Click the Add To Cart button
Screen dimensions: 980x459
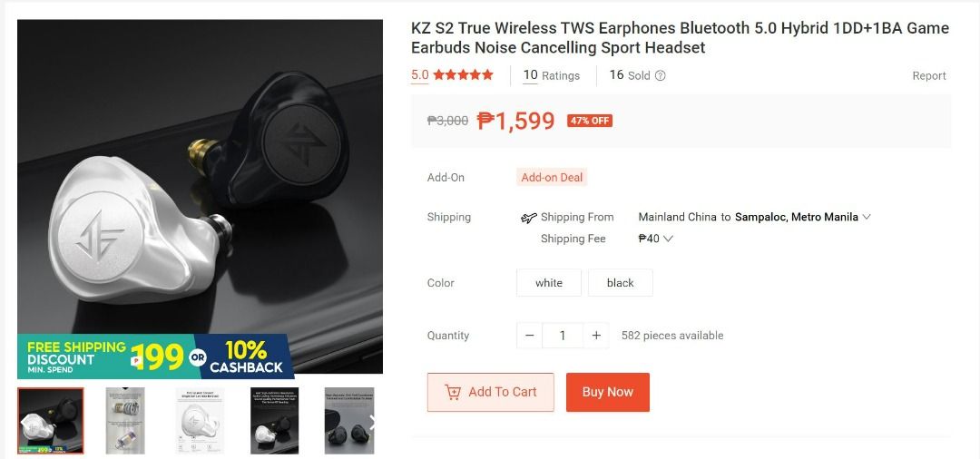click(x=491, y=392)
